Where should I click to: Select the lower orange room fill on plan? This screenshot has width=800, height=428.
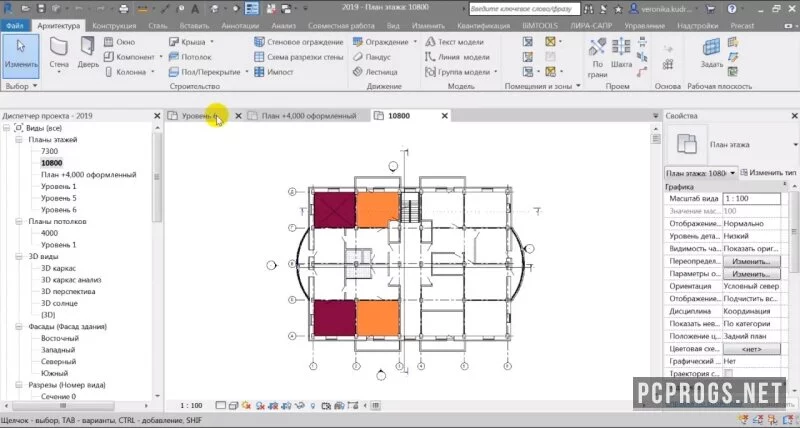[x=378, y=318]
